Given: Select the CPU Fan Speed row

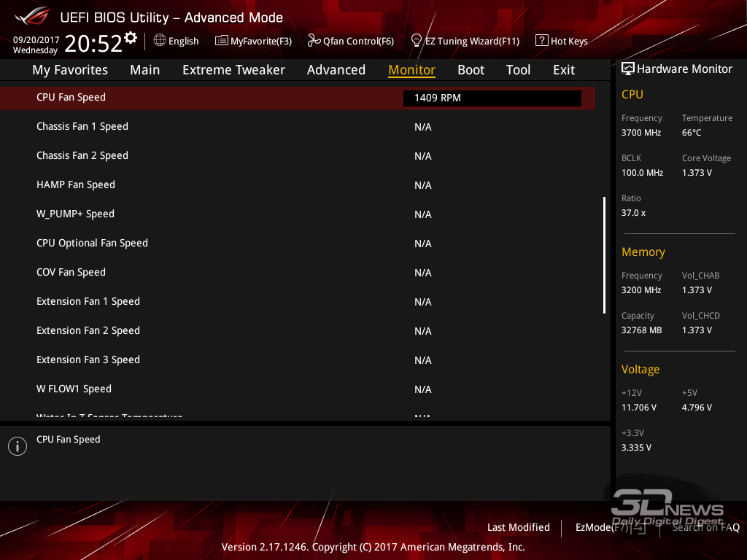Looking at the screenshot, I should 298,98.
